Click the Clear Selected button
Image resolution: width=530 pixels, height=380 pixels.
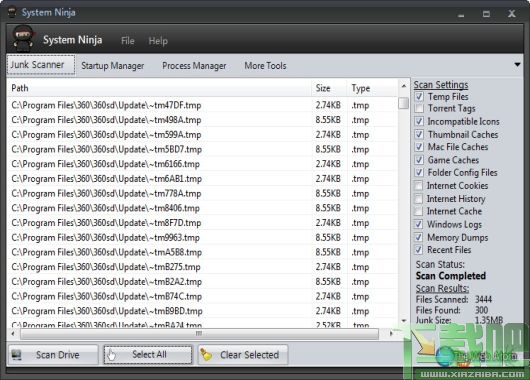243,355
